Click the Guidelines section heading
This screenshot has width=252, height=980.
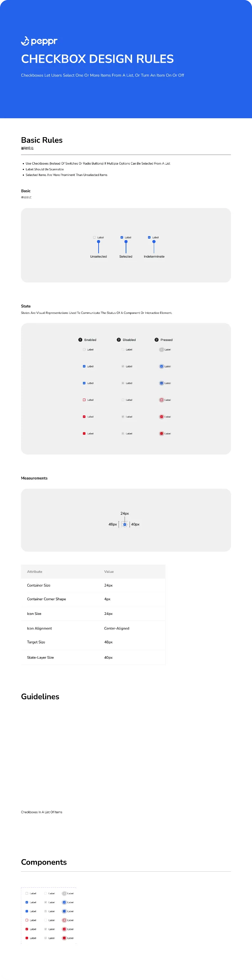[x=40, y=696]
